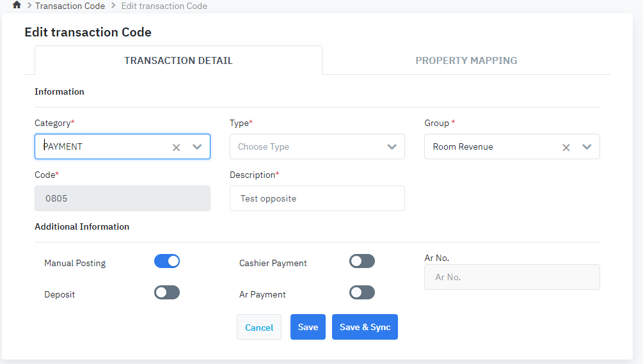
Task: Click the Description text field
Action: (x=317, y=198)
